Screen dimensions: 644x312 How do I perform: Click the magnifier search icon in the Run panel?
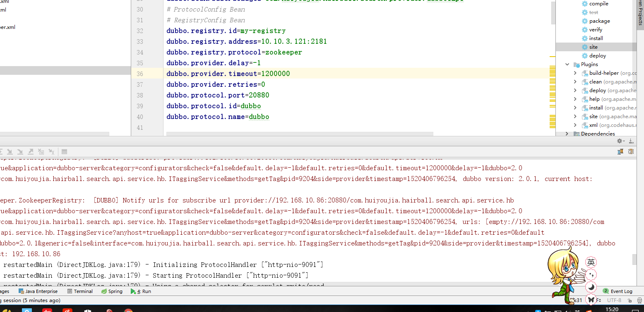coord(631,152)
